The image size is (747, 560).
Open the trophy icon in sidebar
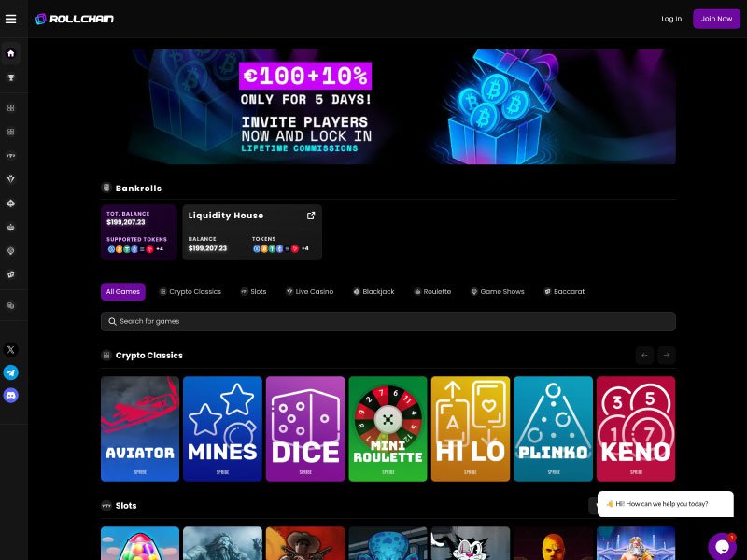(x=11, y=77)
